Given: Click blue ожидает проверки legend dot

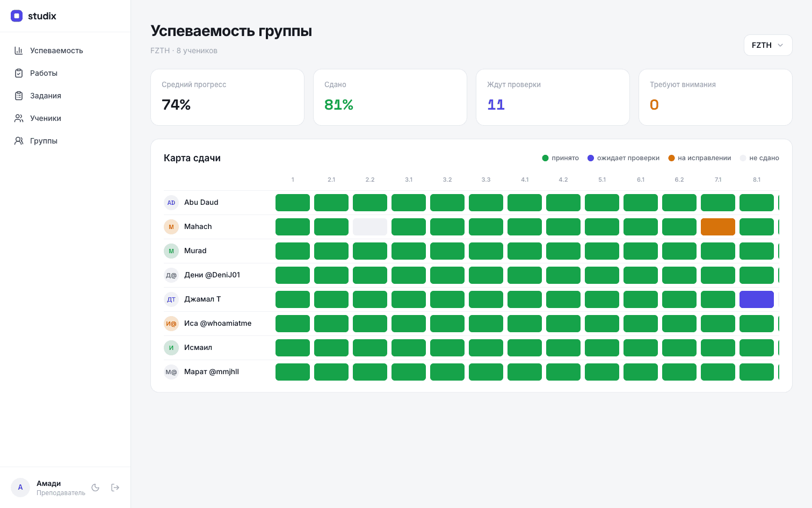Looking at the screenshot, I should [x=591, y=158].
